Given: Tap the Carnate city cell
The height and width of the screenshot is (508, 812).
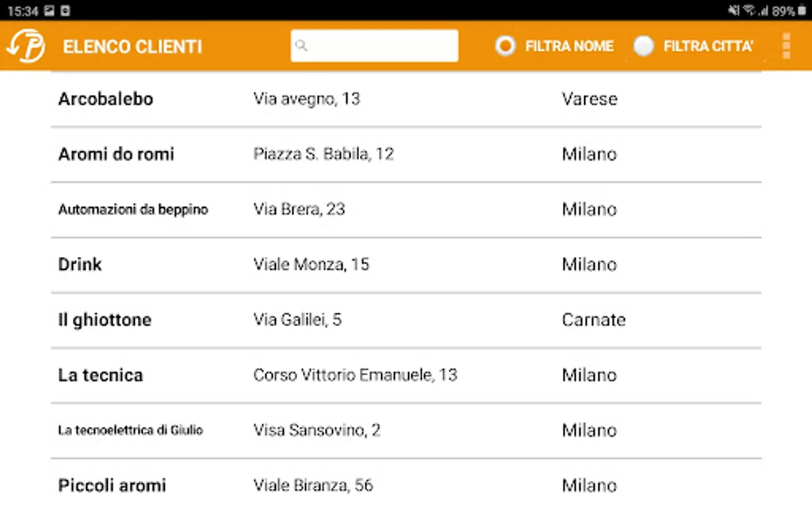Looking at the screenshot, I should (x=593, y=320).
